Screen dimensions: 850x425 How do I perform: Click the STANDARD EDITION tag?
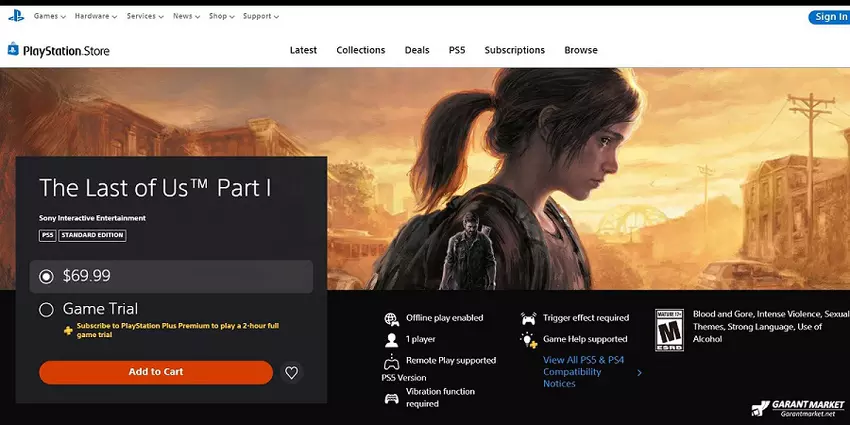point(93,236)
